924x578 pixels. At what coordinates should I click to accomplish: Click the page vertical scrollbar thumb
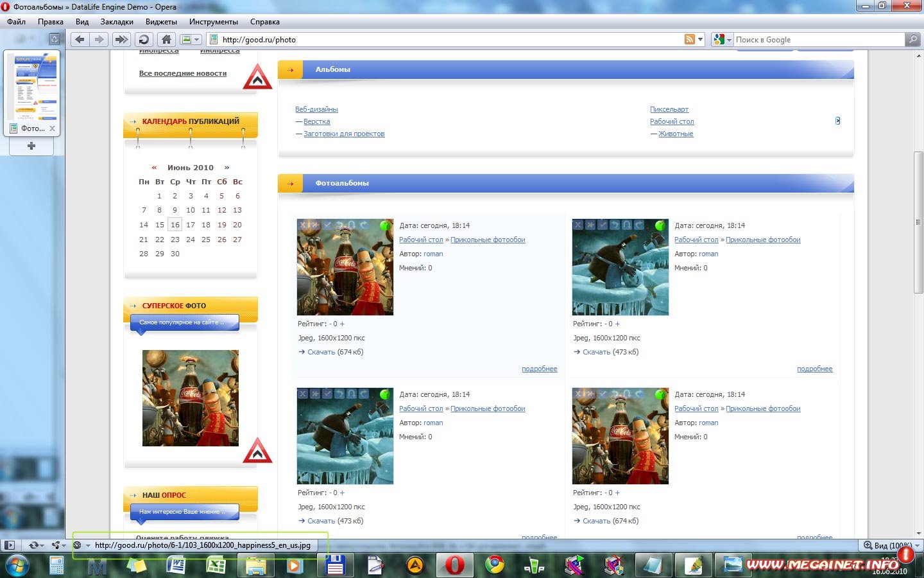point(918,222)
